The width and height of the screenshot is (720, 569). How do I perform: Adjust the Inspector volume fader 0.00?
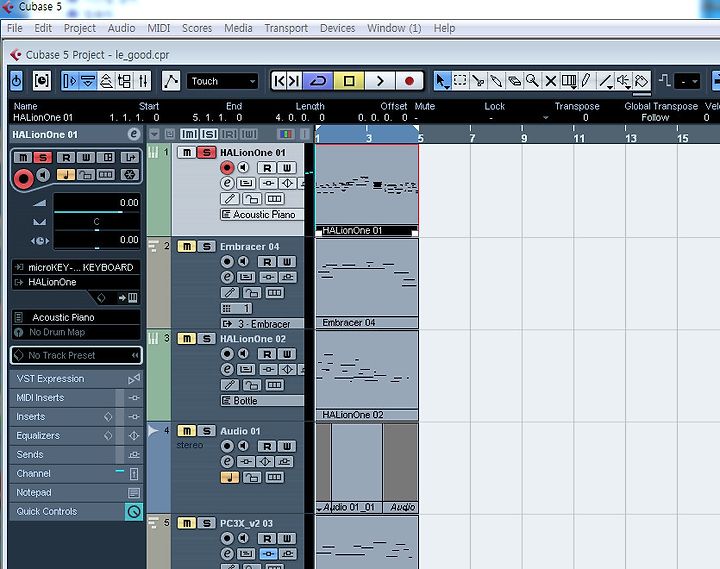[x=97, y=203]
